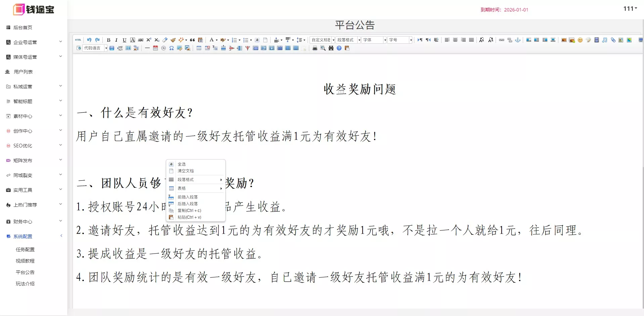Screen dimensions: 644x316
Task: Insert a hyperlink using the link icon
Action: point(501,40)
